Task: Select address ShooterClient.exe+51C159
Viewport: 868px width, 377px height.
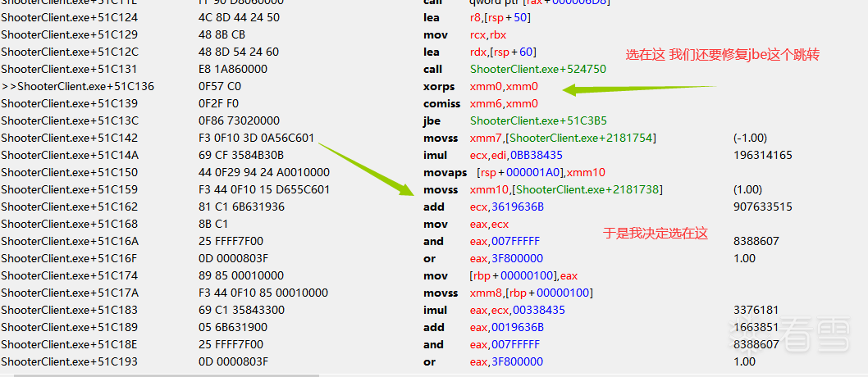Action: point(69,189)
